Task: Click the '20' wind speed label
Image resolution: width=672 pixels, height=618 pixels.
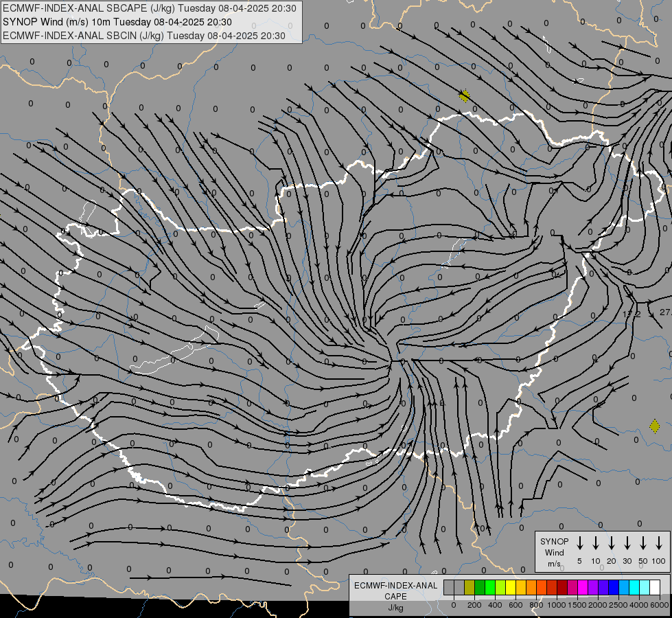Action: point(611,561)
